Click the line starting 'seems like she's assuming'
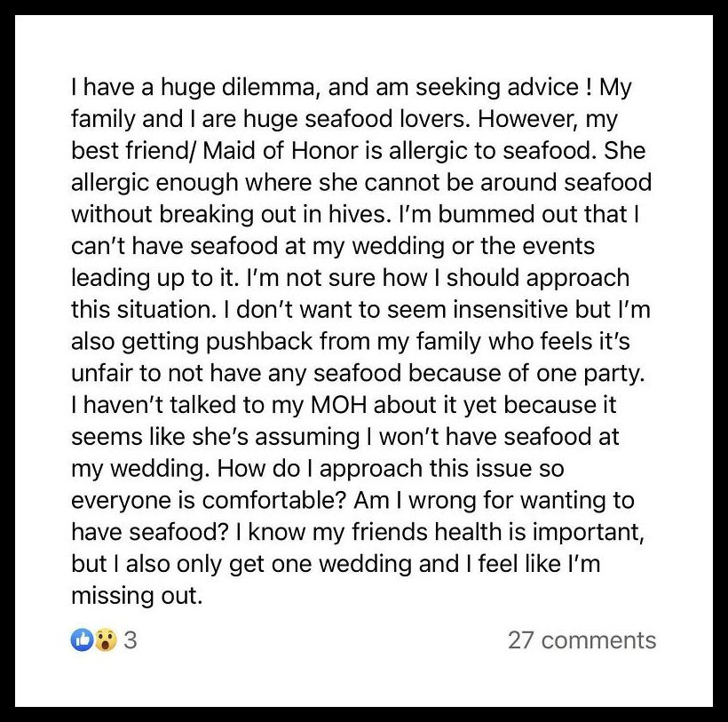Screen dimensions: 728x722 point(345,437)
